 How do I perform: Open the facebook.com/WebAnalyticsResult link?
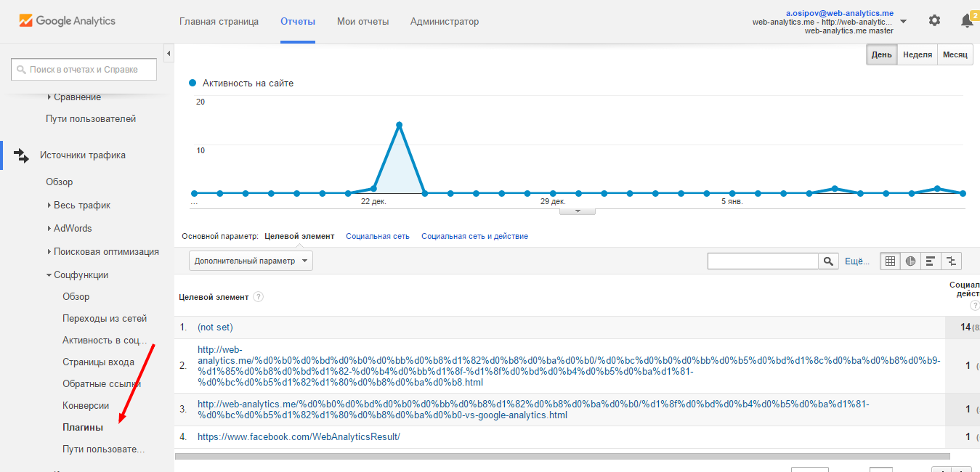(x=299, y=437)
